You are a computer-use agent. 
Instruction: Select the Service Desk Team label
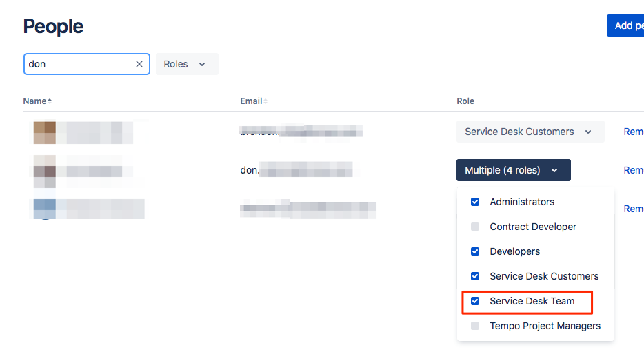532,301
